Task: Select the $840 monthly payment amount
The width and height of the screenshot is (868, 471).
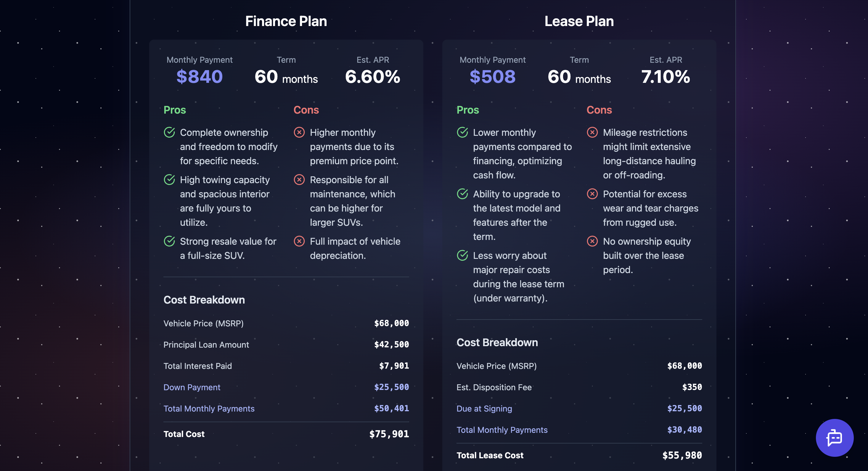Action: pos(200,76)
